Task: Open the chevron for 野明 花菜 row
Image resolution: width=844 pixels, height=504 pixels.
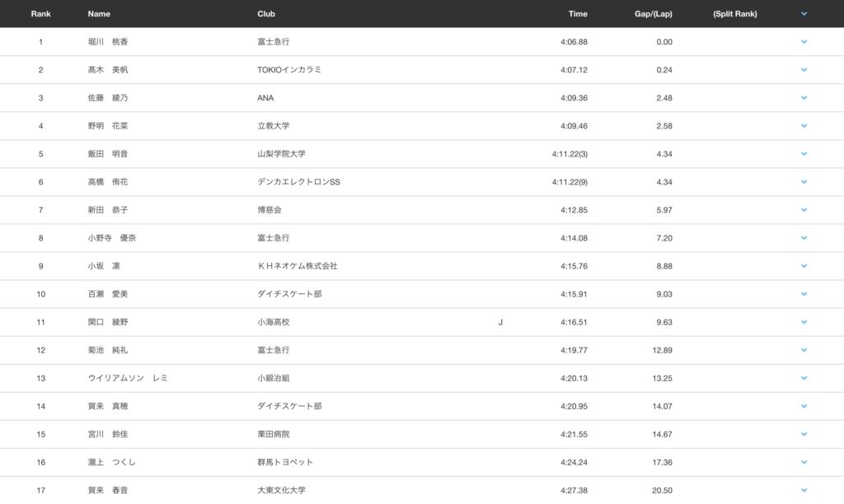Action: tap(804, 126)
